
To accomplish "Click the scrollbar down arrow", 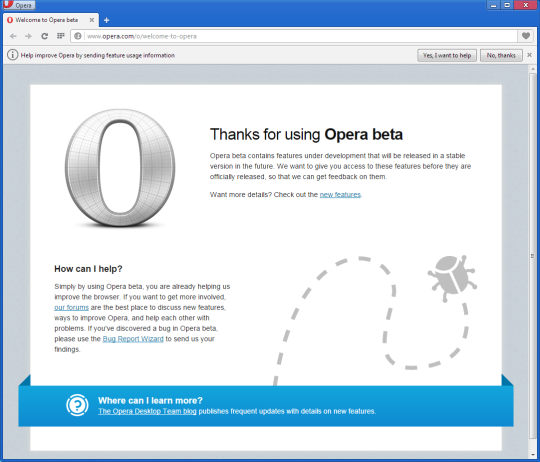I will (x=532, y=454).
